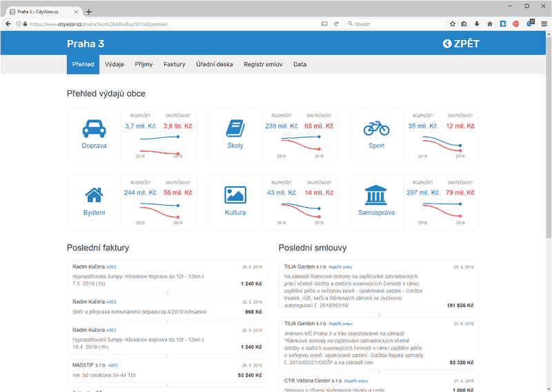The image size is (552, 392).
Task: Go to the browser home page icon
Action: [489, 23]
